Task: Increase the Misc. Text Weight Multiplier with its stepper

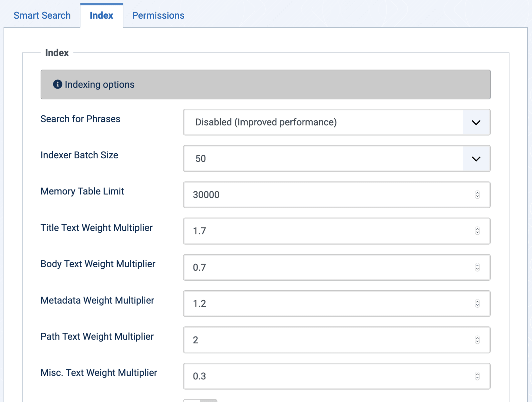Action: pos(477,375)
